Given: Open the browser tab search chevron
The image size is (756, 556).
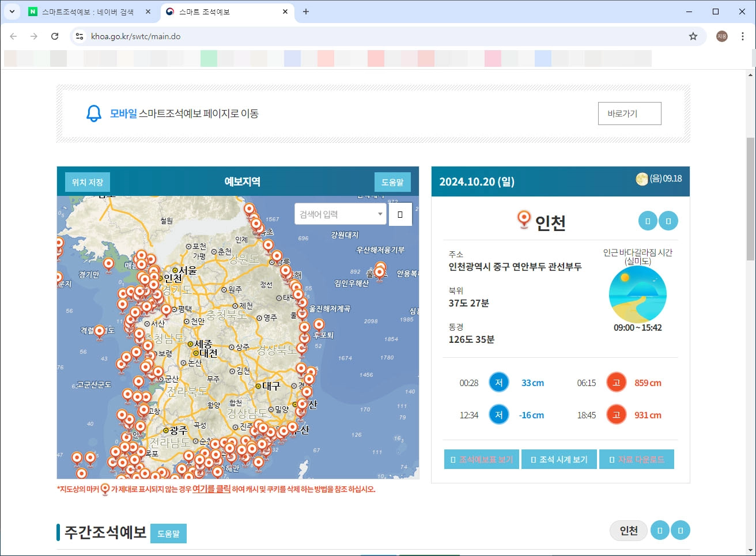Looking at the screenshot, I should (12, 12).
